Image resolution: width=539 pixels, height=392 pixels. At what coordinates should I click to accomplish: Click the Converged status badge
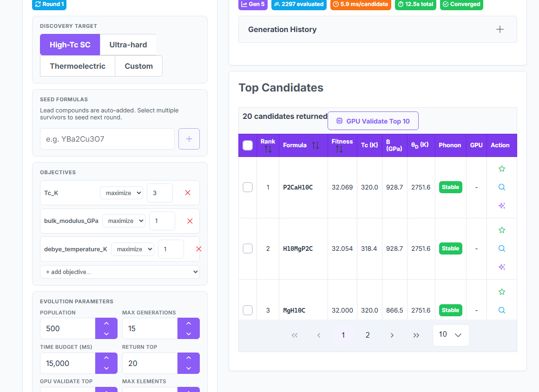pyautogui.click(x=461, y=5)
